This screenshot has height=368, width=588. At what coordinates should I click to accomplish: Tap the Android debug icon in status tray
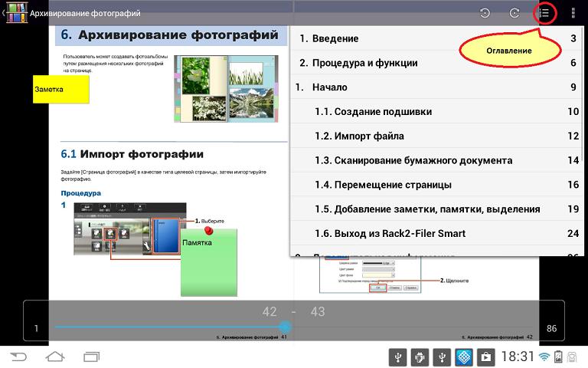pyautogui.click(x=420, y=357)
